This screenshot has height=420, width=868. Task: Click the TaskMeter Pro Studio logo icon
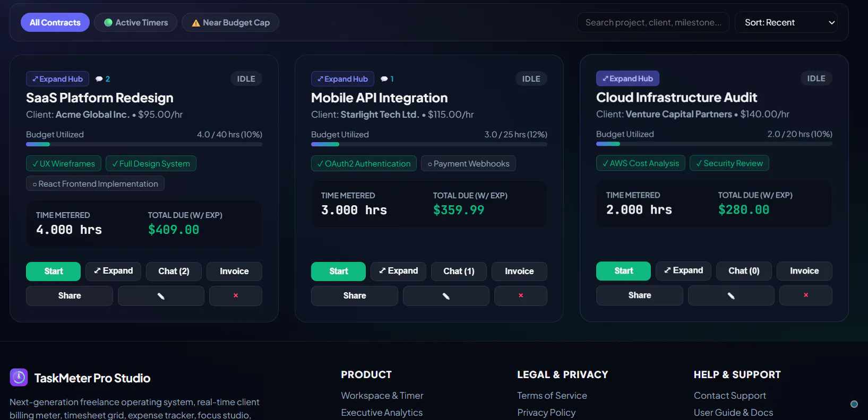click(x=19, y=378)
